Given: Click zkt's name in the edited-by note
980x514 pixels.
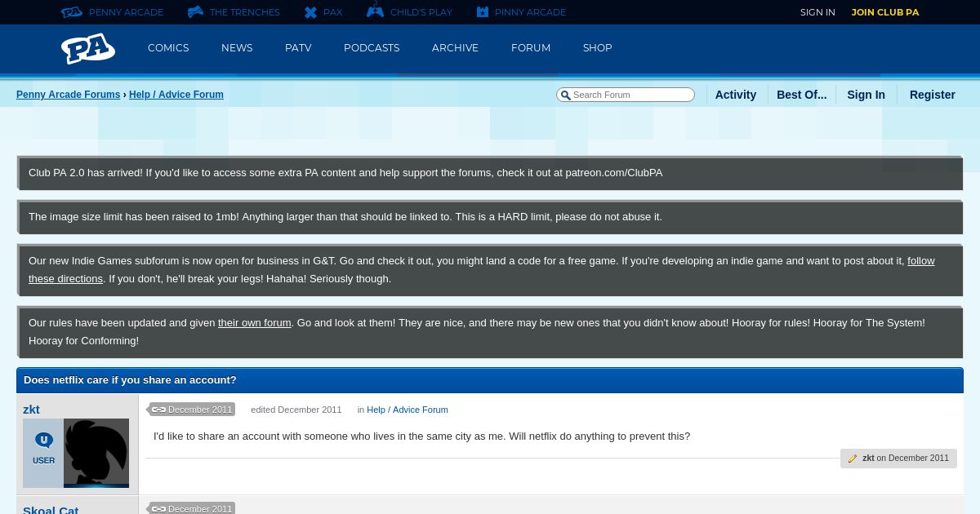Looking at the screenshot, I should [868, 459].
